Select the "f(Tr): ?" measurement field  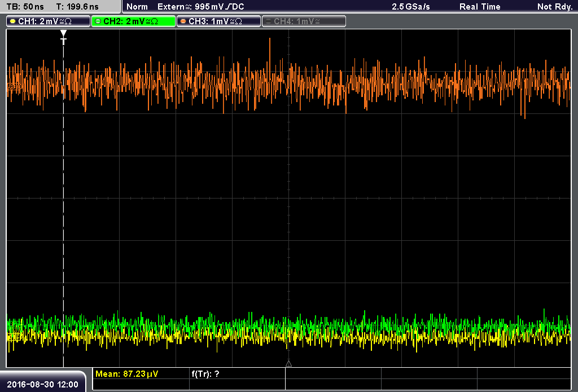pyautogui.click(x=205, y=374)
